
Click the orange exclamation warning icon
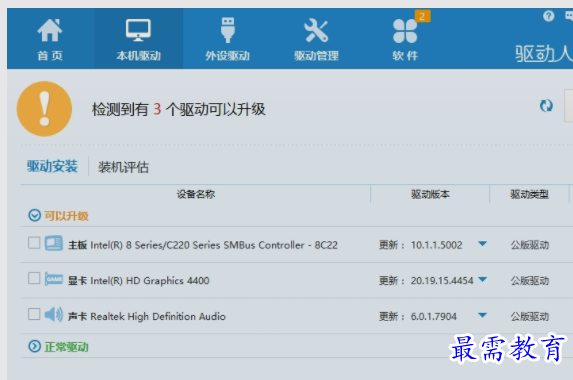(x=44, y=109)
